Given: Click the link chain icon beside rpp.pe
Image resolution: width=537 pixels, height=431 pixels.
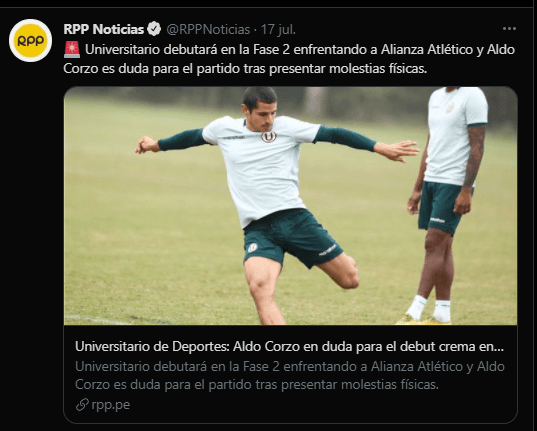Looking at the screenshot, I should pyautogui.click(x=82, y=405).
